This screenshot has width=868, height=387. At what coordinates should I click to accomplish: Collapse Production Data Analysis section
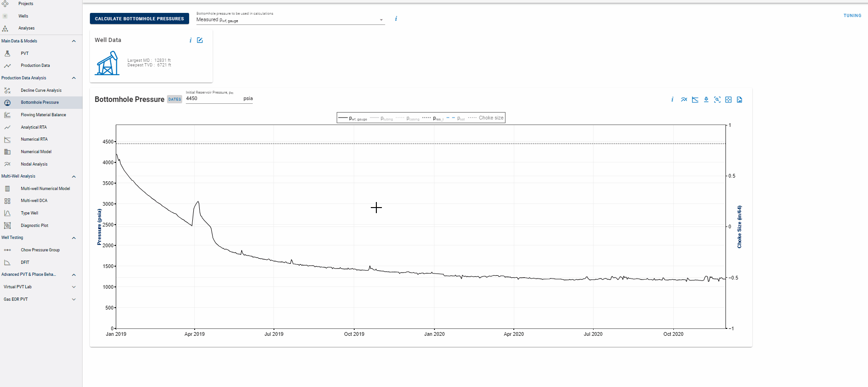point(74,78)
